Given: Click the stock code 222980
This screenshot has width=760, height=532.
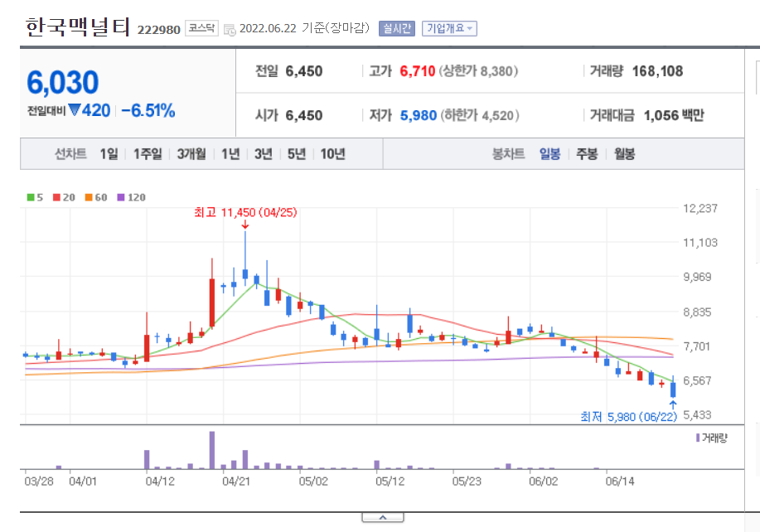Looking at the screenshot, I should 159,30.
